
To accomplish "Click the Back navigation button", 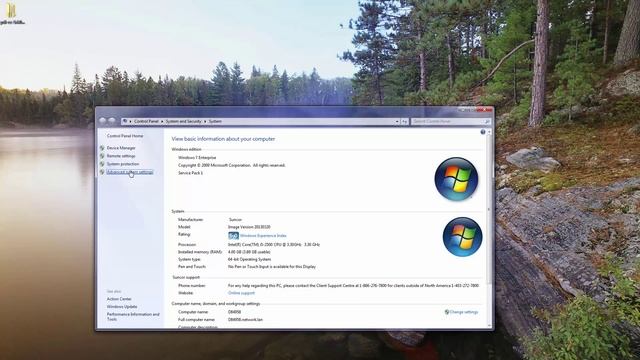I will (102, 121).
